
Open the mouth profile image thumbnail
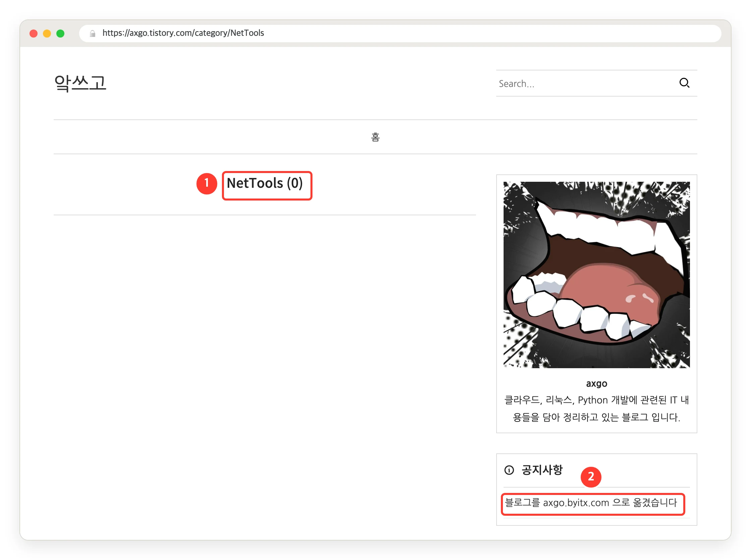(x=596, y=275)
